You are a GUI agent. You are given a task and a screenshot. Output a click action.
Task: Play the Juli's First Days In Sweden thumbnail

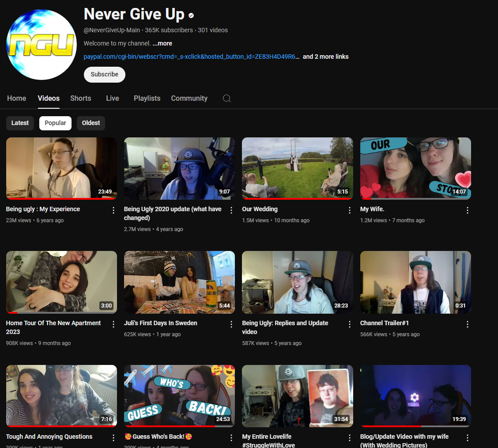pyautogui.click(x=179, y=282)
